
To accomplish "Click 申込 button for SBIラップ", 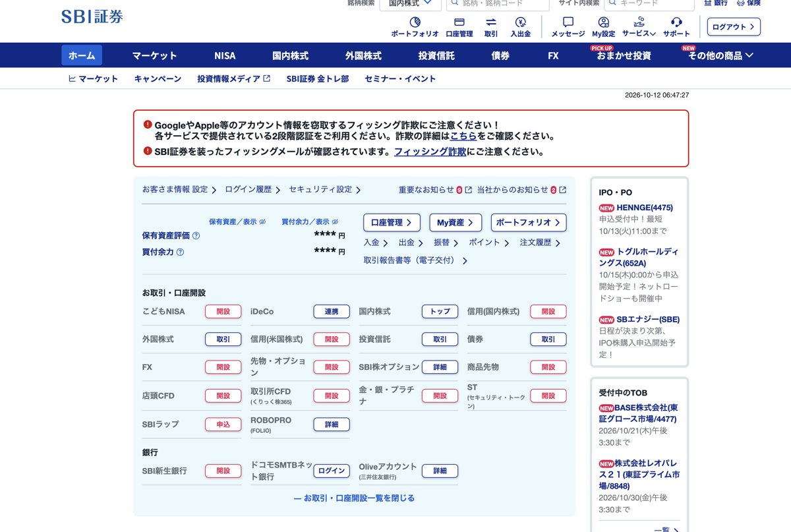I will [223, 425].
